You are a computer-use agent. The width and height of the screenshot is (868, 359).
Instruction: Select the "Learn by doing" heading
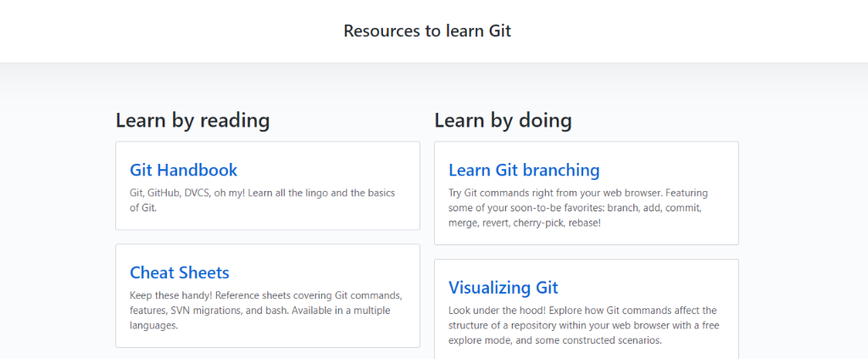(x=504, y=121)
